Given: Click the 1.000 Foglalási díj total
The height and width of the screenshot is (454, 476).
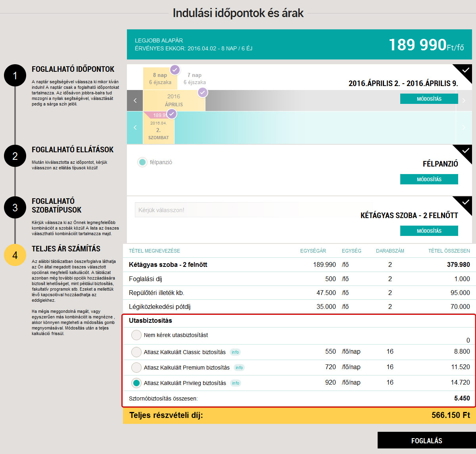Looking at the screenshot, I should [462, 279].
